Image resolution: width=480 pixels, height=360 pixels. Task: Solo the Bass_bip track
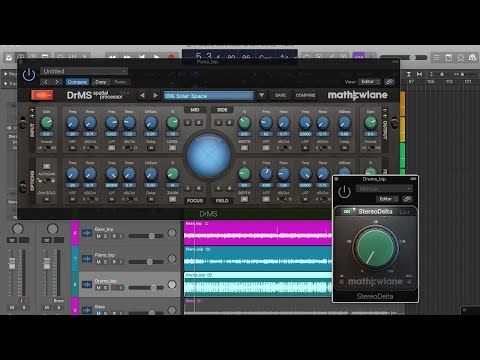106,236
